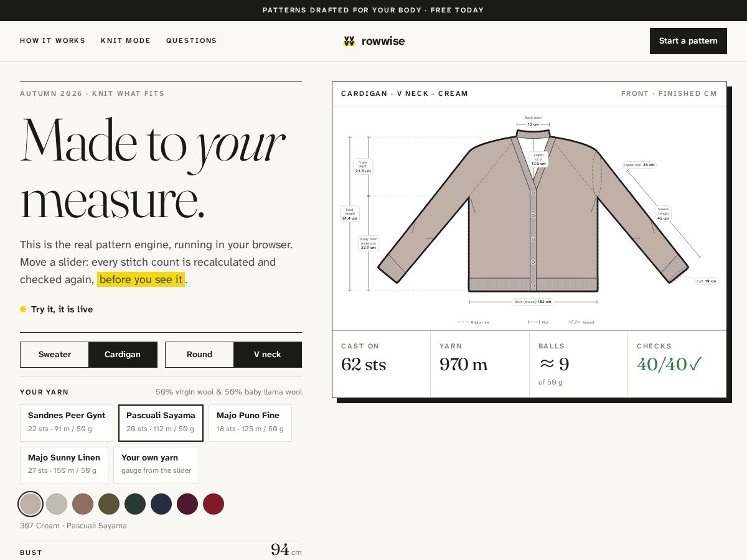Pick the Majo Sunny Linen yarn
Screen dimensions: 747x560
coord(64,465)
